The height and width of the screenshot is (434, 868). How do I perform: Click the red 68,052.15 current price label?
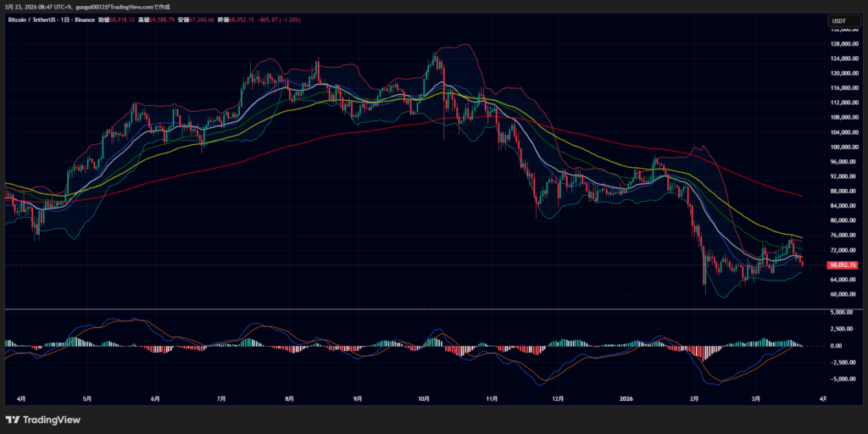pos(842,265)
